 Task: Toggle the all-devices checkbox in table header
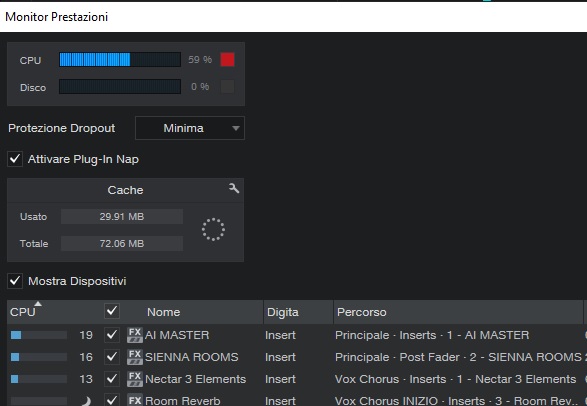(x=112, y=311)
